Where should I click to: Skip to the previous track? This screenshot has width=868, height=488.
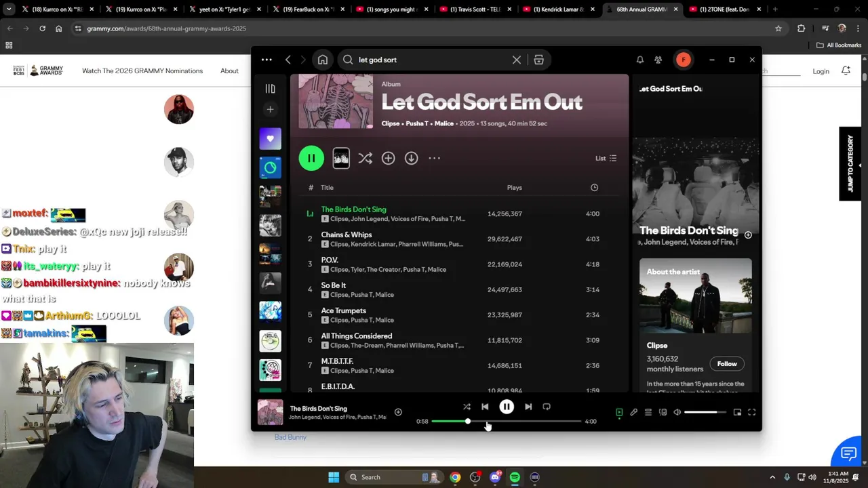pyautogui.click(x=485, y=407)
